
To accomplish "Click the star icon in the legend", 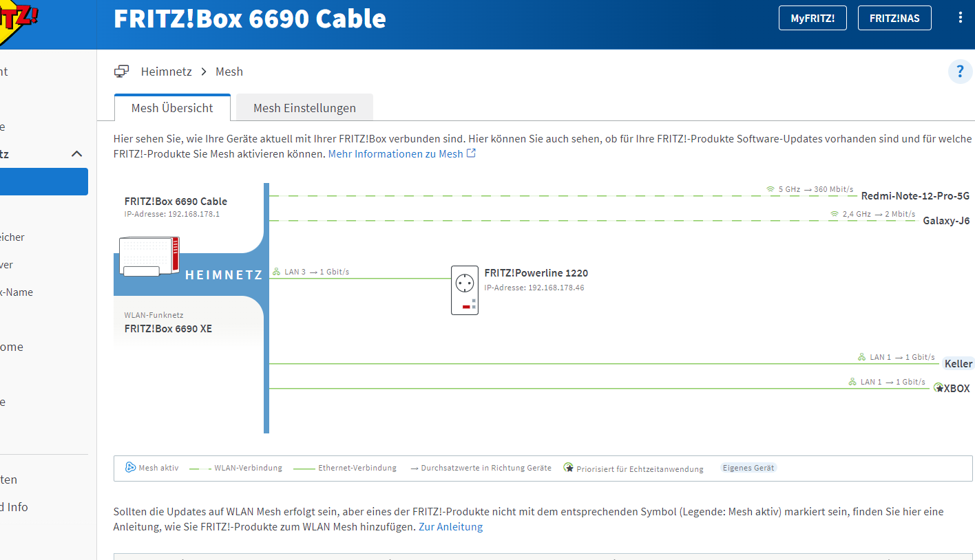I will click(569, 468).
